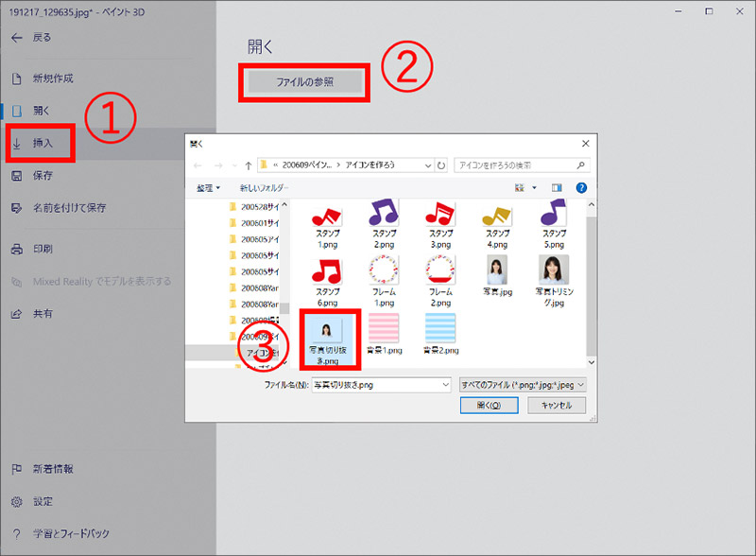Viewport: 756px width, 556px height.
Task: Expand the view options dropdown arrow
Action: pos(536,188)
